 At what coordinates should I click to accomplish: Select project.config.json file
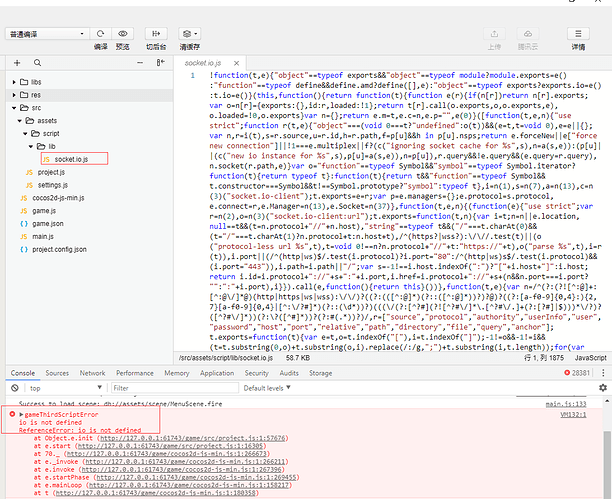(x=59, y=250)
